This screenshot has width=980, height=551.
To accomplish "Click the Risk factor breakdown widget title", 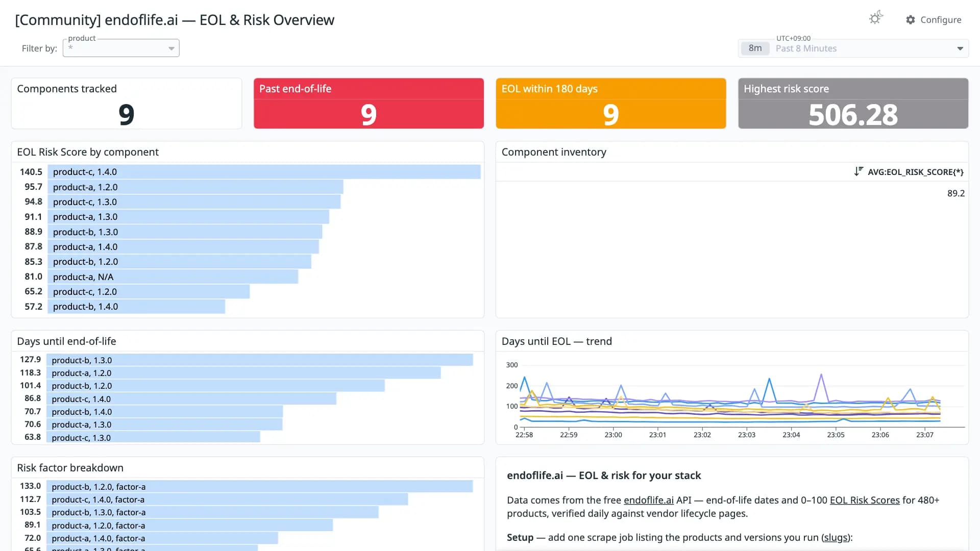I will coord(70,468).
